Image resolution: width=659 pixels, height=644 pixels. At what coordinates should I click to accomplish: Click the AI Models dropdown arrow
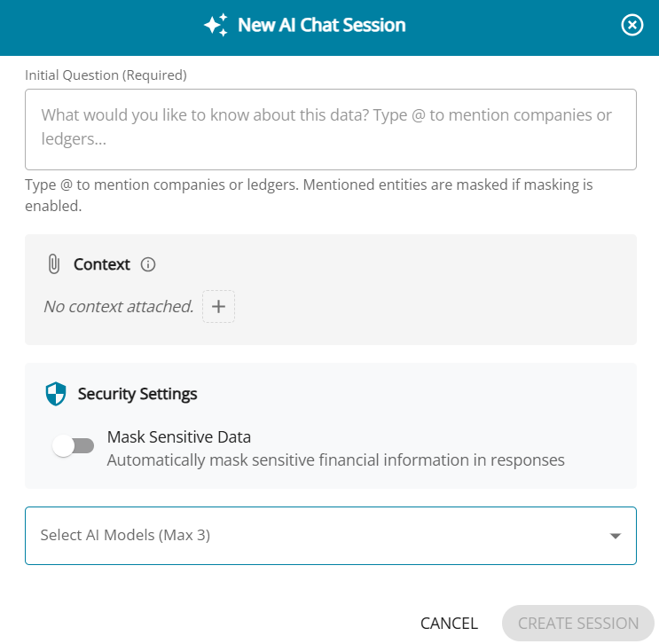click(616, 536)
